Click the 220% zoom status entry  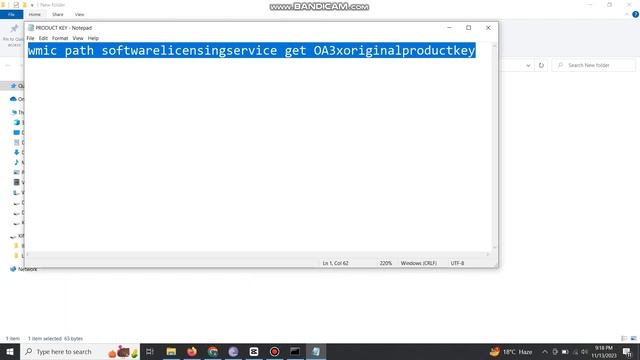tap(386, 263)
